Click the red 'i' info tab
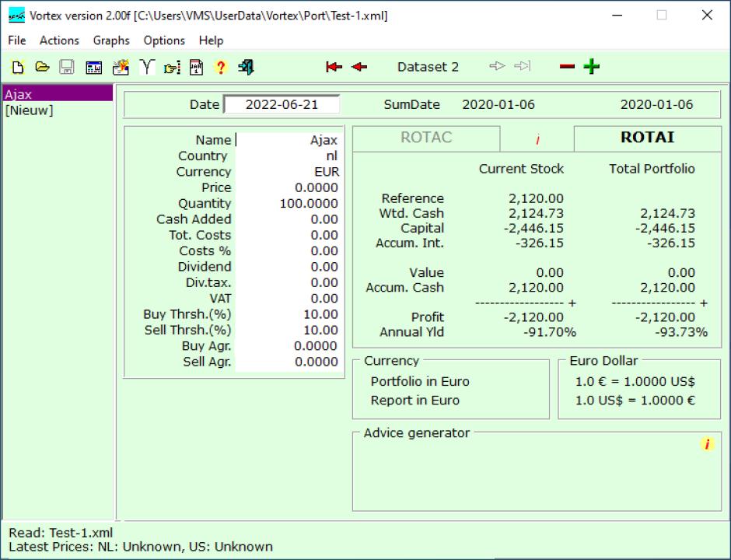This screenshot has width=731, height=560. 537,140
